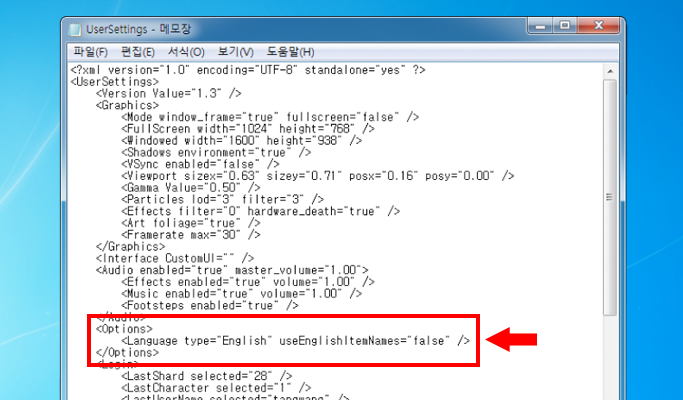The width and height of the screenshot is (683, 400).
Task: Open the 파일(F) menu
Action: 90,52
